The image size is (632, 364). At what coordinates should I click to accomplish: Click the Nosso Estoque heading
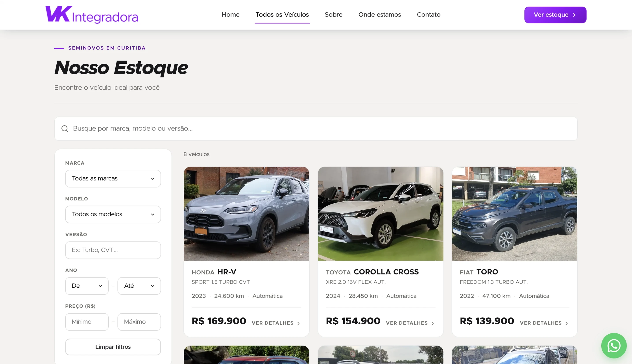coord(121,68)
